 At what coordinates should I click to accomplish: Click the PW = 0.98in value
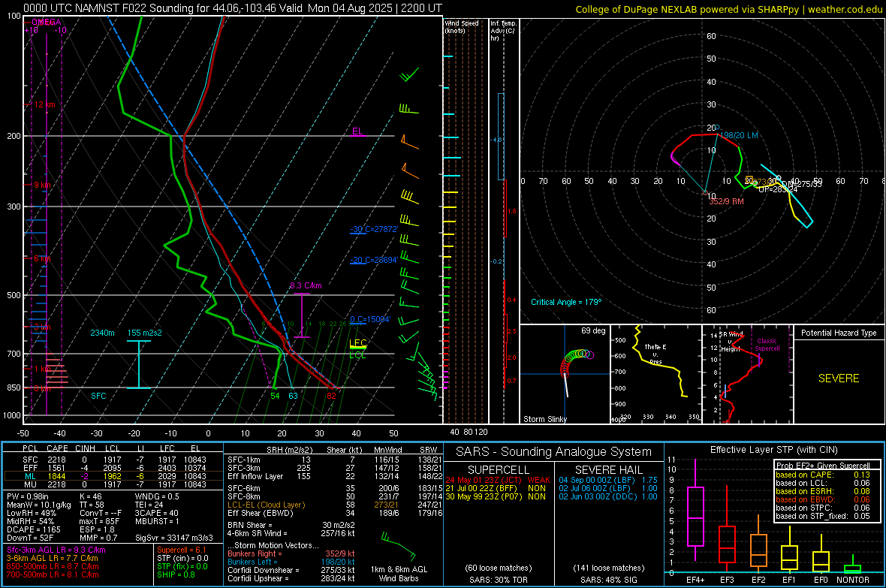[x=28, y=496]
